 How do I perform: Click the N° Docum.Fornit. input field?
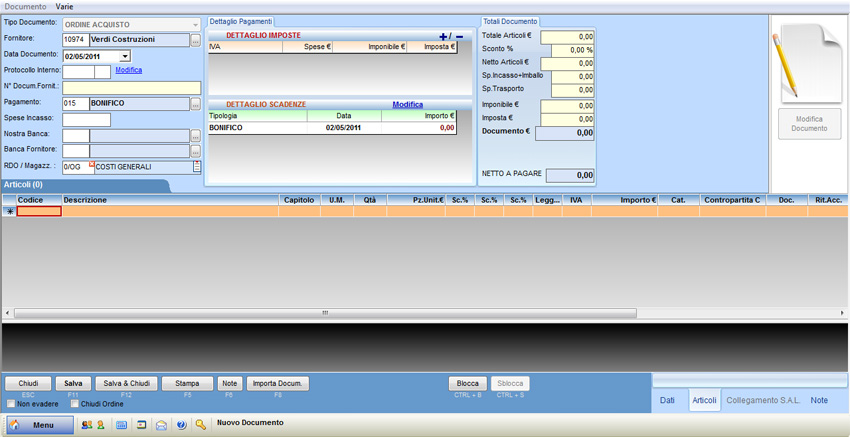(x=131, y=87)
